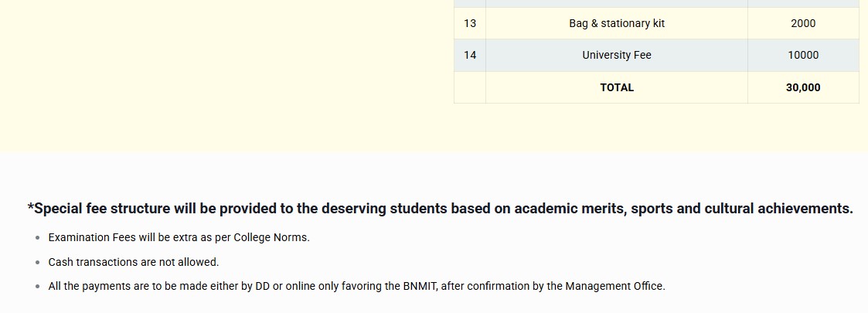868x313 pixels.
Task: Click the Examination Fees note line
Action: [179, 238]
